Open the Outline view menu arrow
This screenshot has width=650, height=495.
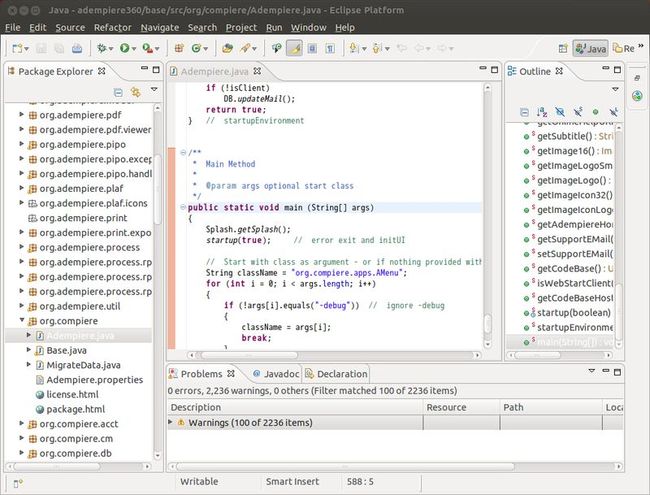(616, 89)
